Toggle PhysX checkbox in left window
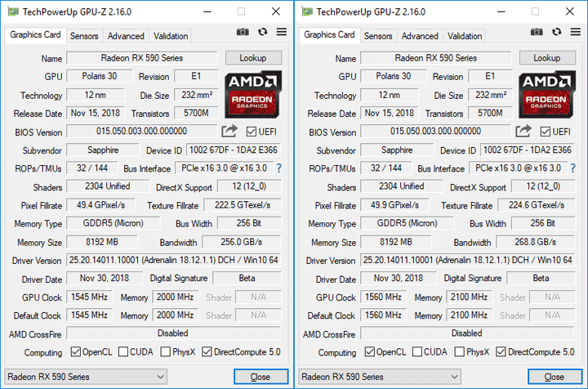 165,352
